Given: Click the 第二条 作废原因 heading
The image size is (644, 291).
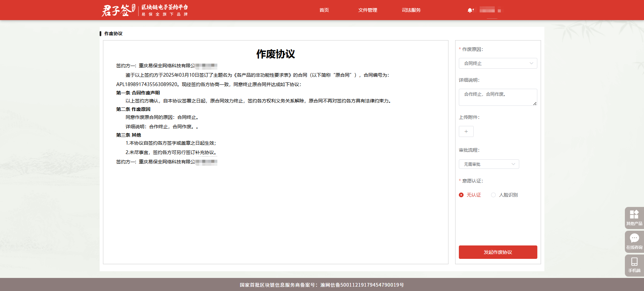Looking at the screenshot, I should click(133, 109).
